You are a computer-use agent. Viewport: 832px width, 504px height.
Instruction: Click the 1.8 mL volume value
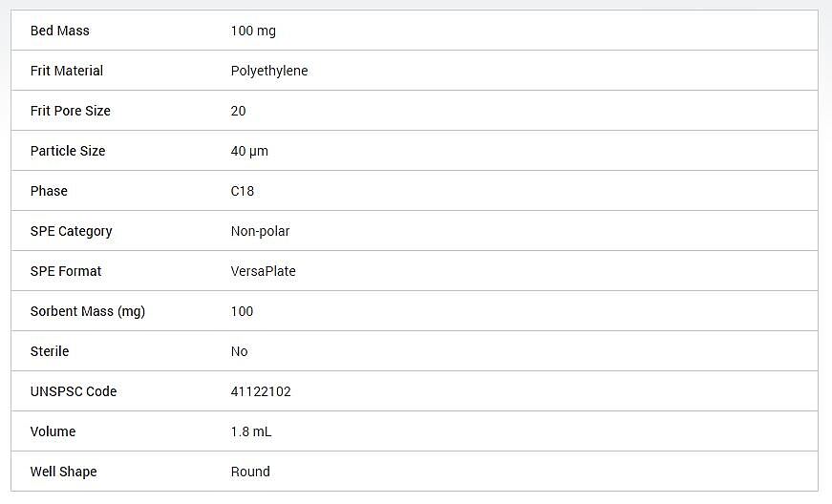251,431
